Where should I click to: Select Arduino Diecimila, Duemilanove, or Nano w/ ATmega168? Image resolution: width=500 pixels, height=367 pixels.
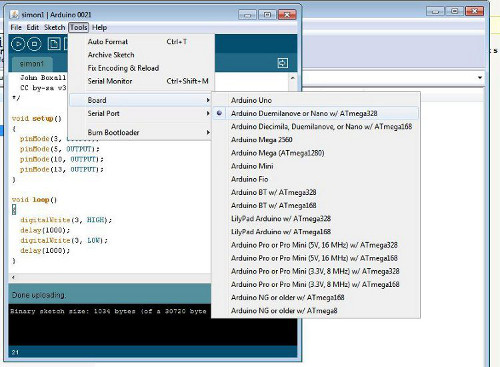coord(316,126)
